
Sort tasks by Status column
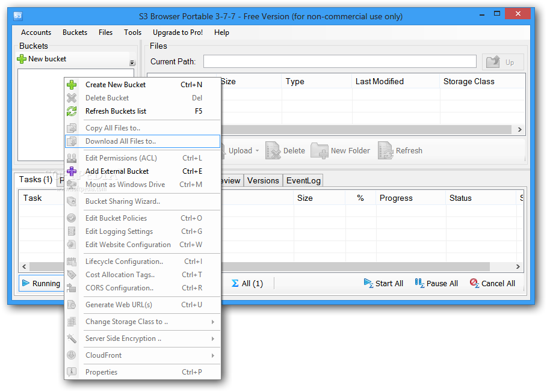pos(481,198)
